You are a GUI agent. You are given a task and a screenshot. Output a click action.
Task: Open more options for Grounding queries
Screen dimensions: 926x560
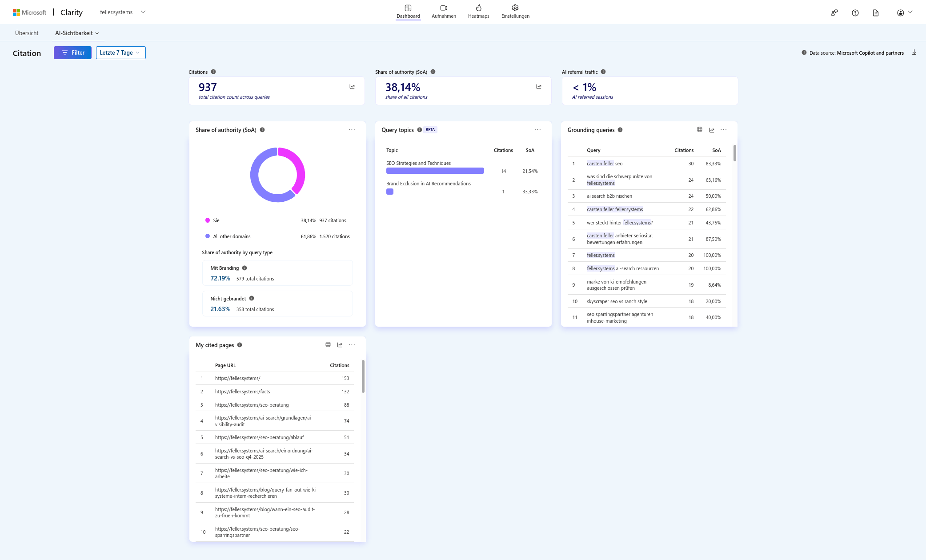click(724, 130)
